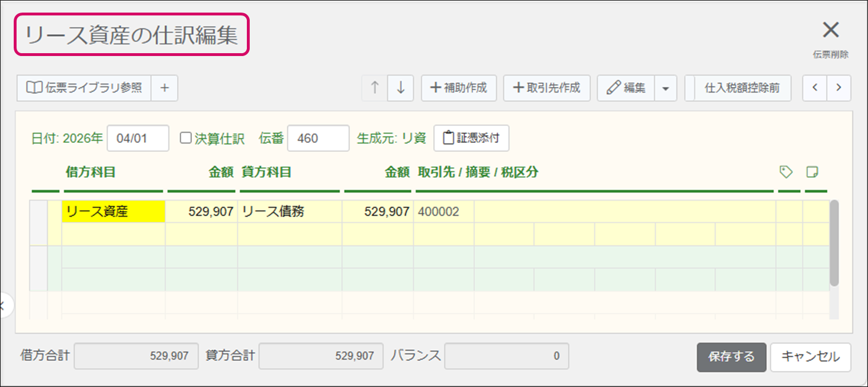
Task: Click the X icon to delete voucher
Action: (x=830, y=30)
